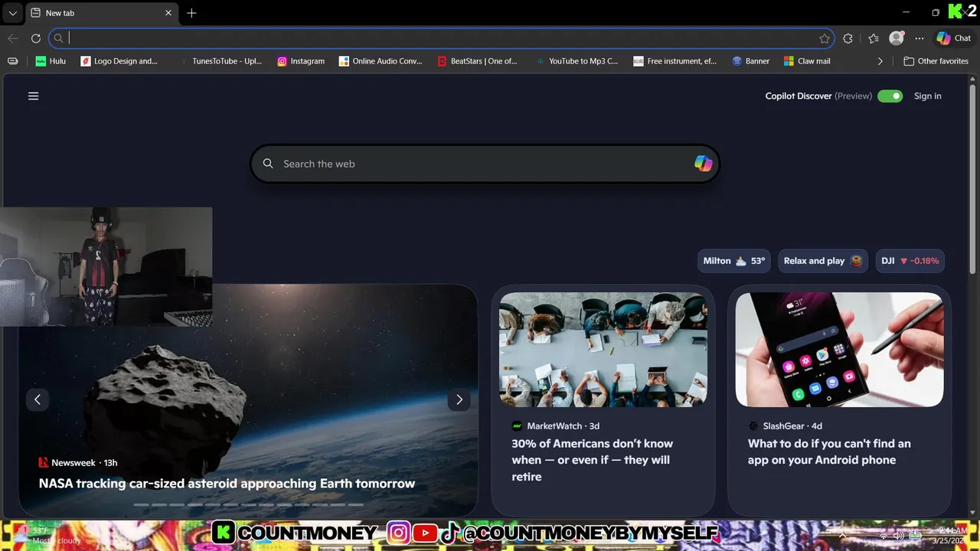Image resolution: width=980 pixels, height=551 pixels.
Task: Open the Instagram bookmark
Action: (x=301, y=61)
